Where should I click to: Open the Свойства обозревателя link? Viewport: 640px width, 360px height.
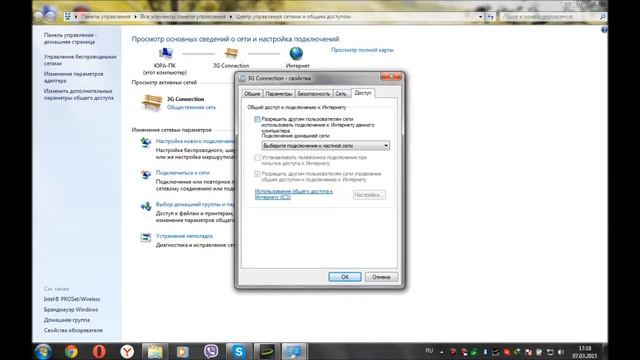[73, 330]
